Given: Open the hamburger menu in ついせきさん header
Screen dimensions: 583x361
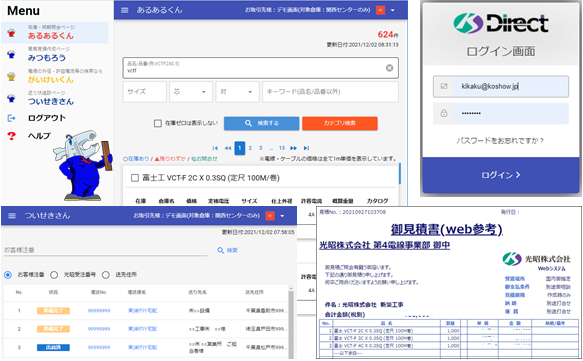Looking at the screenshot, I should 12,216.
